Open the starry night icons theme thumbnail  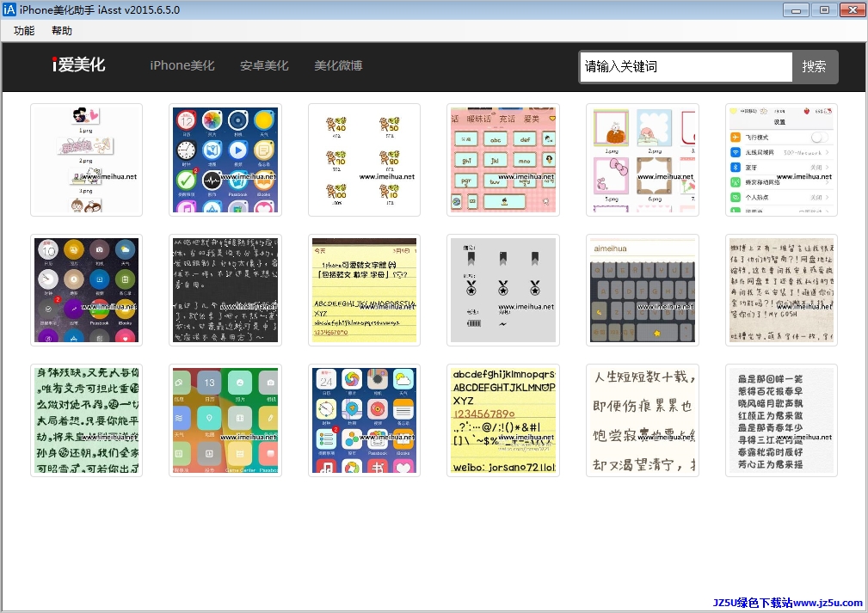86,291
